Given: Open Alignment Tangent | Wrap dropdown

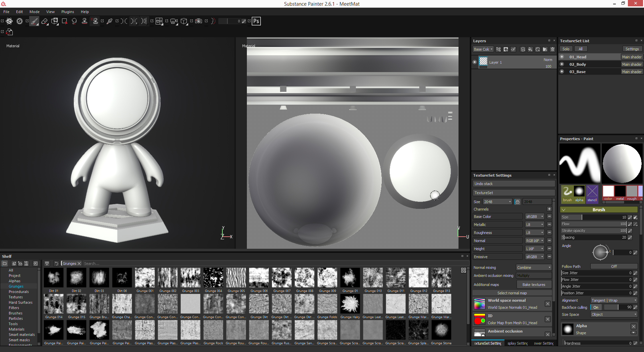Looking at the screenshot, I should [x=614, y=300].
